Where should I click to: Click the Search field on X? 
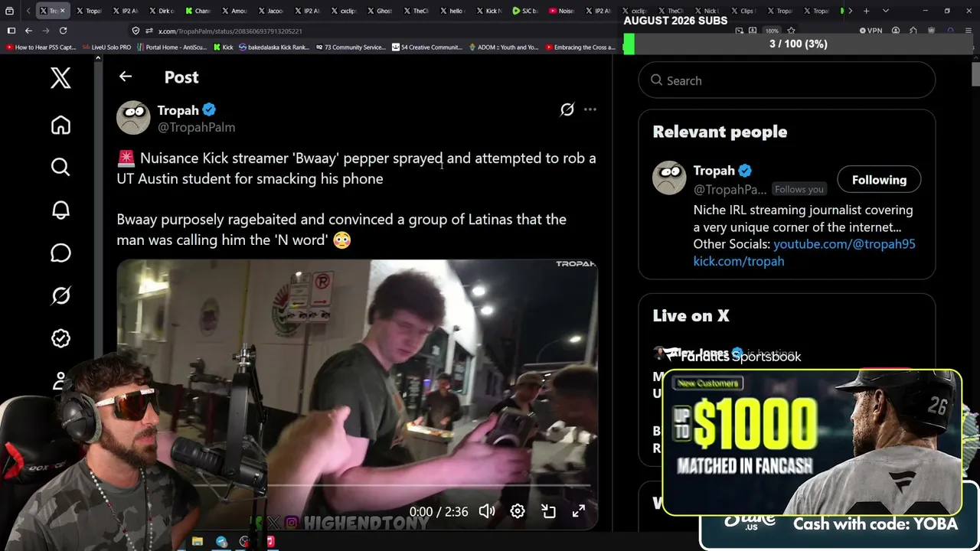point(787,80)
